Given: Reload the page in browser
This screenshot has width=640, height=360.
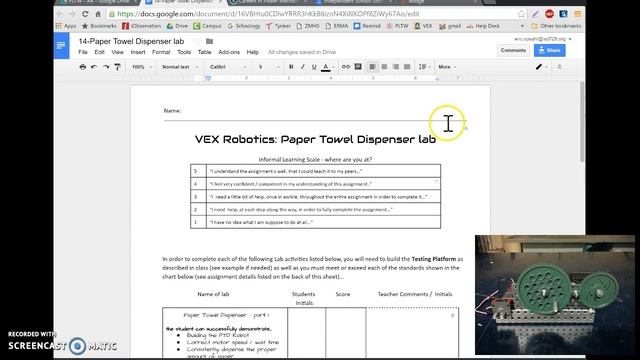Looking at the screenshot, I should click(x=85, y=14).
